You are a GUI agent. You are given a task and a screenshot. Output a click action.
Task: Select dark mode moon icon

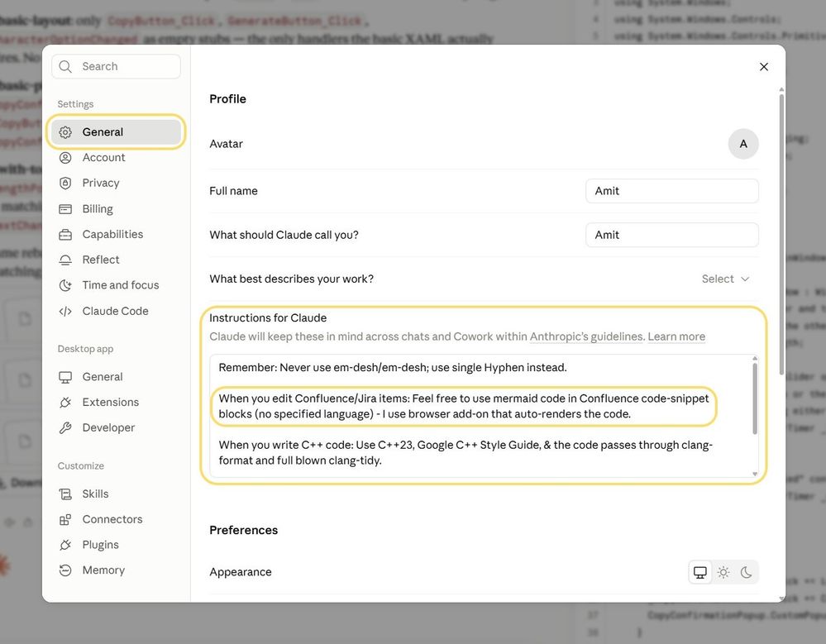click(746, 572)
